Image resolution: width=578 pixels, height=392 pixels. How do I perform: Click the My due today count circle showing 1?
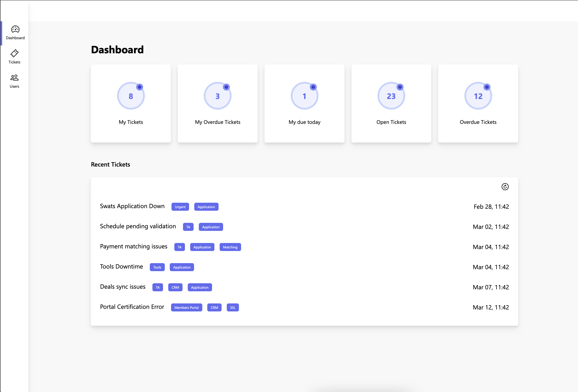coord(304,96)
